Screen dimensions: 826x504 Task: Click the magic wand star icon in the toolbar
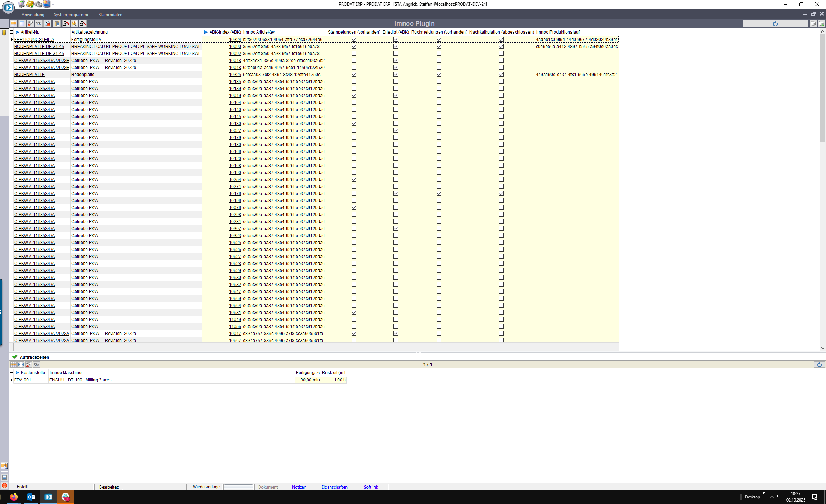pos(75,23)
